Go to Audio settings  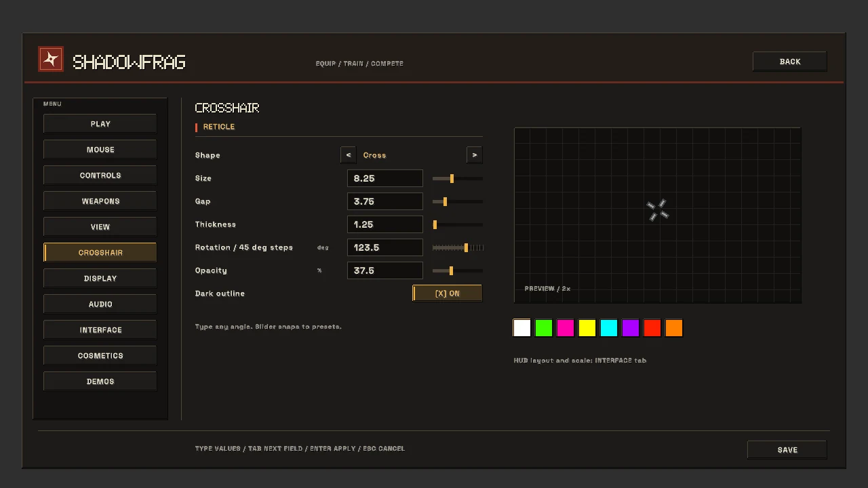[100, 304]
